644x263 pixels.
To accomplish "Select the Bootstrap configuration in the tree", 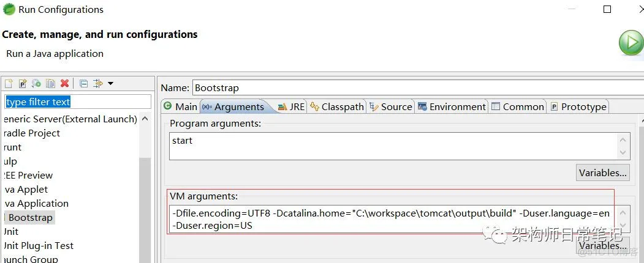I will coord(31,218).
